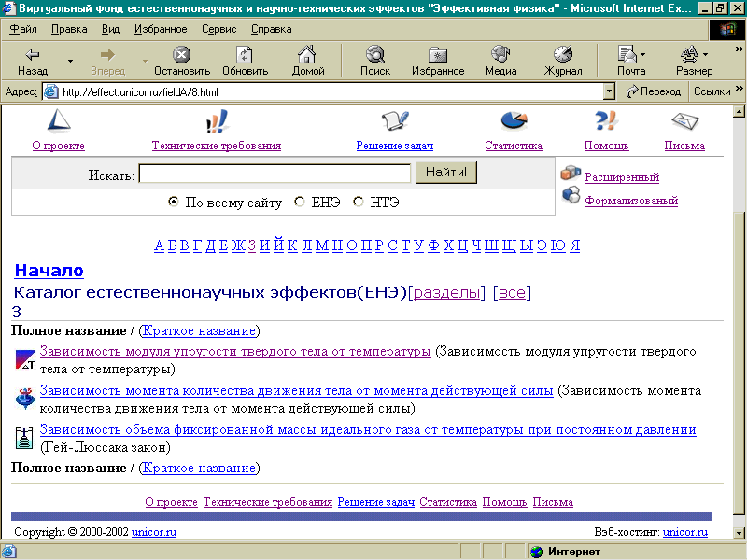Click the cubes icon next to Расширенный
Screen dimensions: 747x560
571,173
